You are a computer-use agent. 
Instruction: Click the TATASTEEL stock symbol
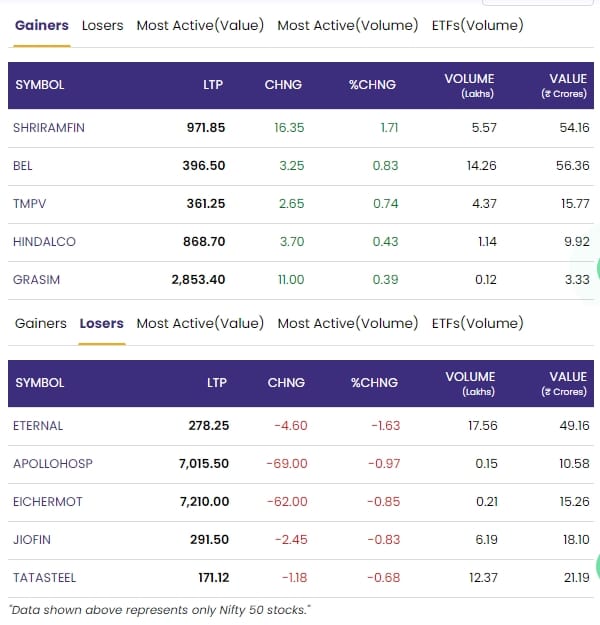[x=44, y=578]
